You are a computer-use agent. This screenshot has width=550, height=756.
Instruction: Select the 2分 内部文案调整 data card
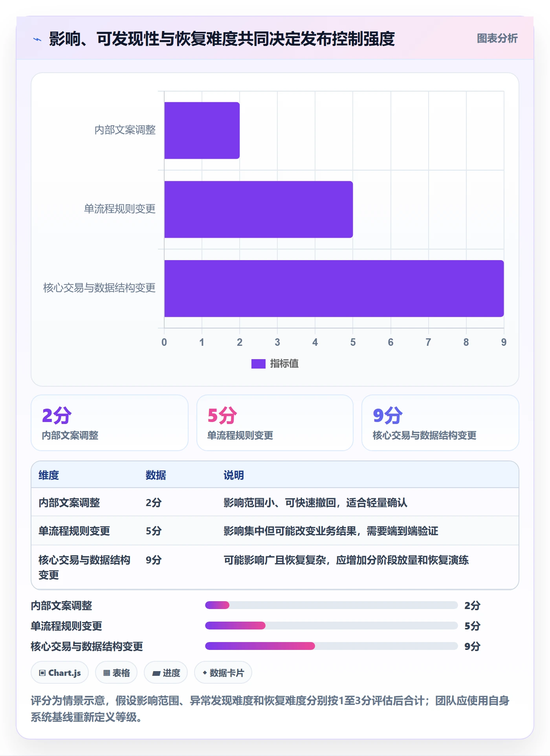(x=110, y=423)
